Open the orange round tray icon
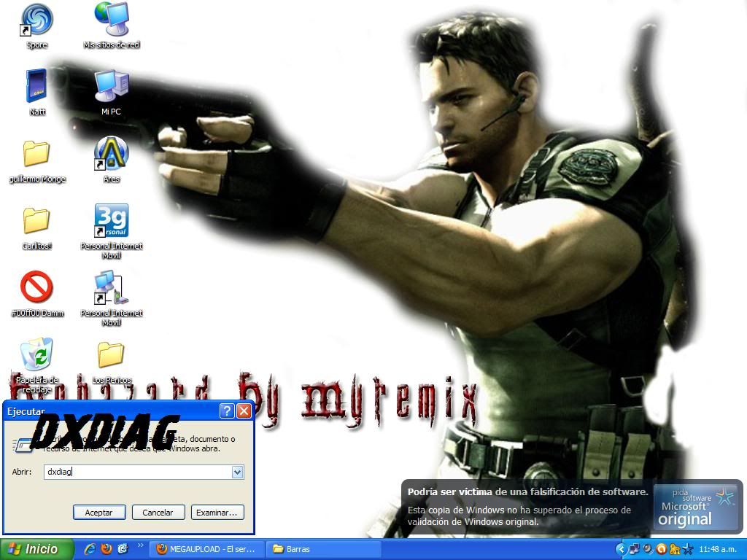 [661, 549]
